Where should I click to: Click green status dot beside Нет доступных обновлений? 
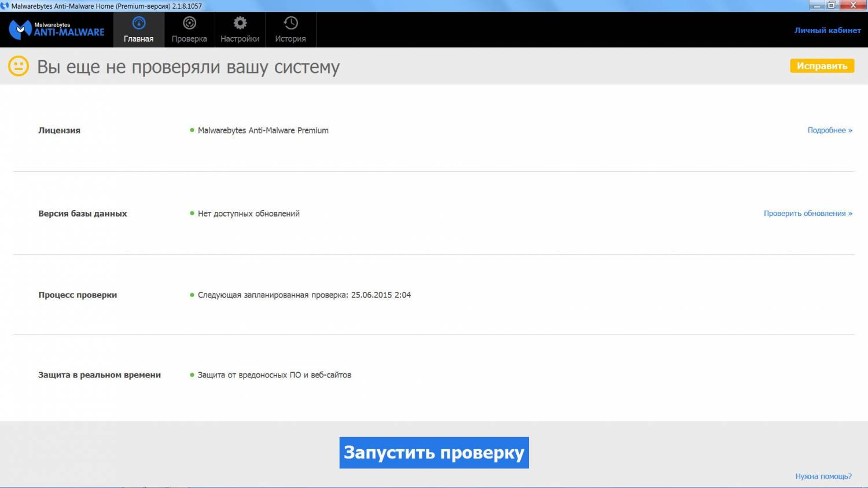[192, 214]
